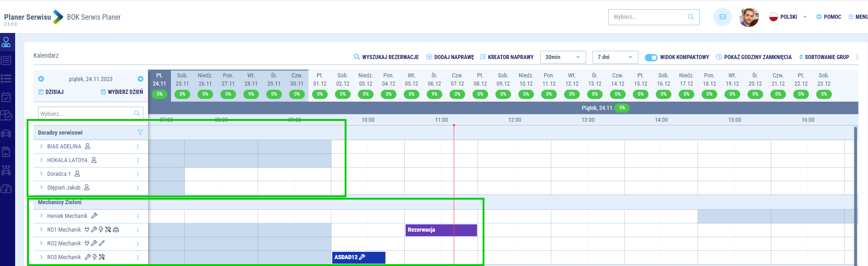Click the Dodaj naprawę button
The width and height of the screenshot is (868, 266).
[x=450, y=57]
